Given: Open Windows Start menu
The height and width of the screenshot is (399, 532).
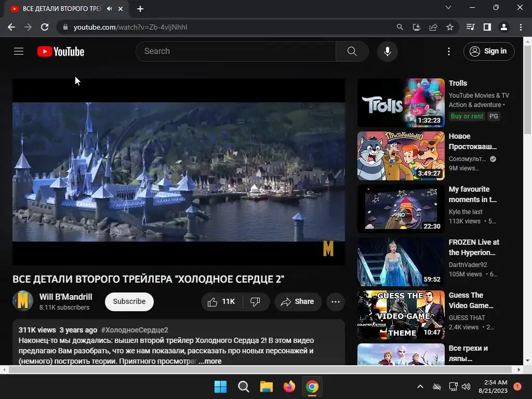Looking at the screenshot, I should click(220, 387).
